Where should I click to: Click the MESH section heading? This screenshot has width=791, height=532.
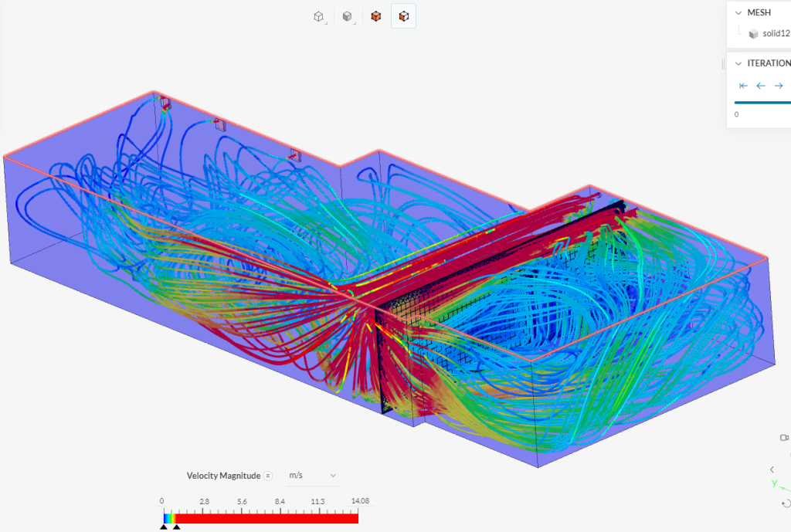pos(759,12)
